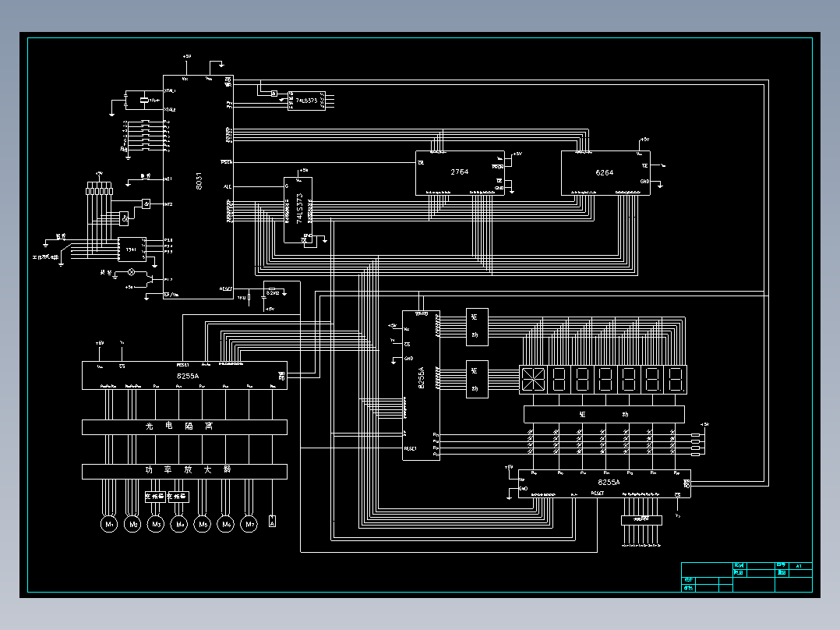This screenshot has height=630, width=840.
Task: Click the 2764 EPROM chip label
Action: coord(459,172)
